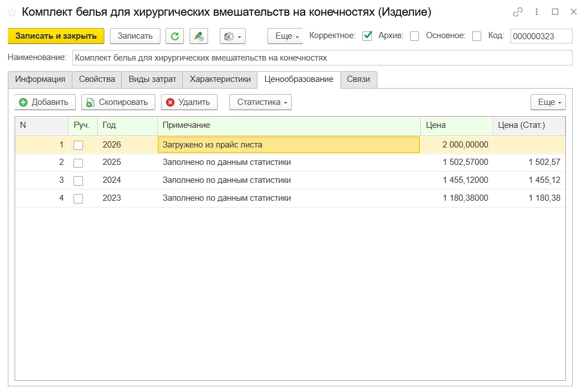Open the Виды затрат tab
Viewport: 585px width, 392px height.
point(152,80)
